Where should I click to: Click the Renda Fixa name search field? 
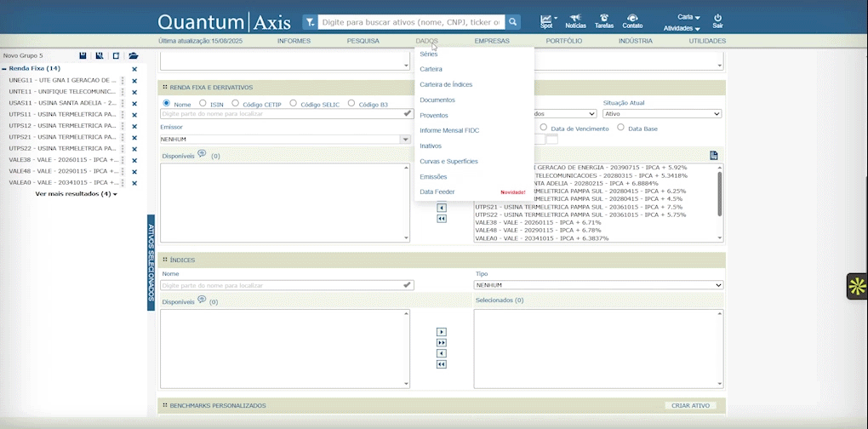pyautogui.click(x=287, y=113)
